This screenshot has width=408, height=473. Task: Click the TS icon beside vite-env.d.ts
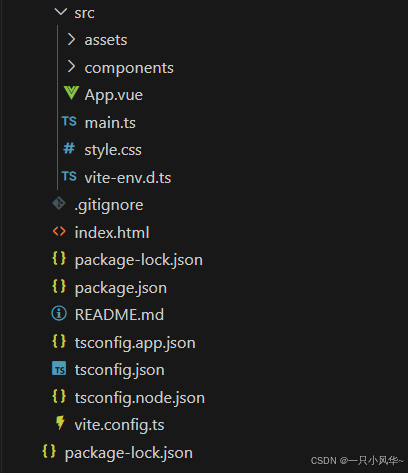pos(69,176)
